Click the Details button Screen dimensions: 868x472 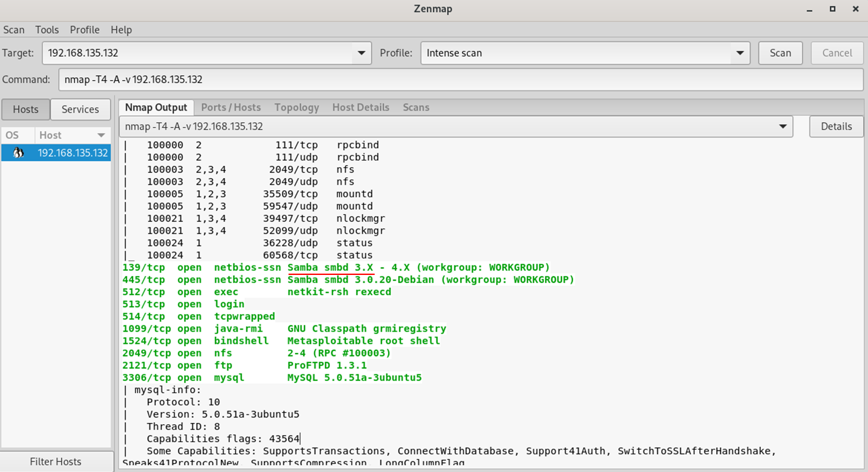click(836, 127)
